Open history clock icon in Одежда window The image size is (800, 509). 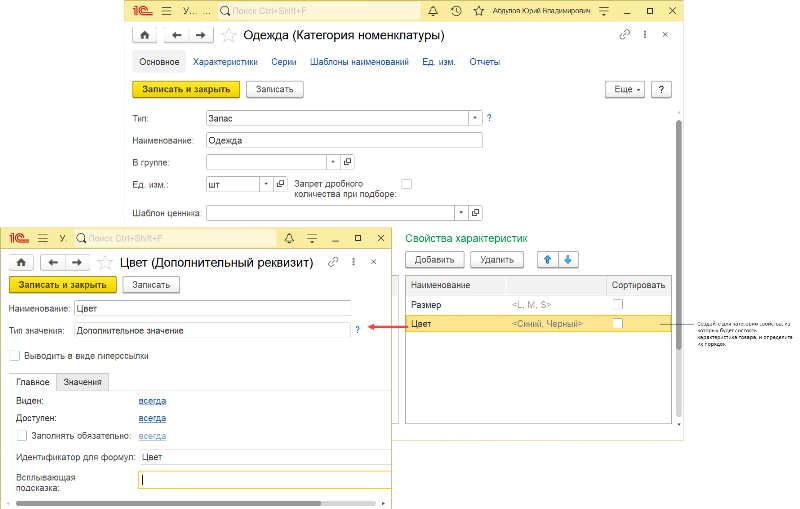[456, 11]
